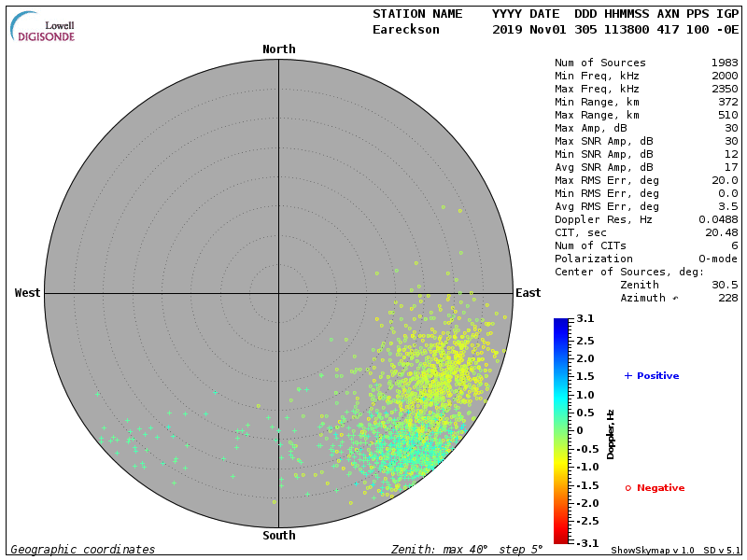Image resolution: width=747 pixels, height=560 pixels.
Task: Click the red bottom of the Doppler color bar
Action: pos(560,538)
